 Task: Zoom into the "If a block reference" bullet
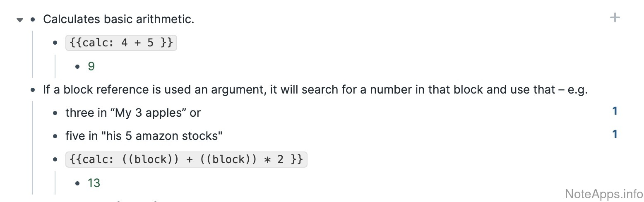pos(33,90)
